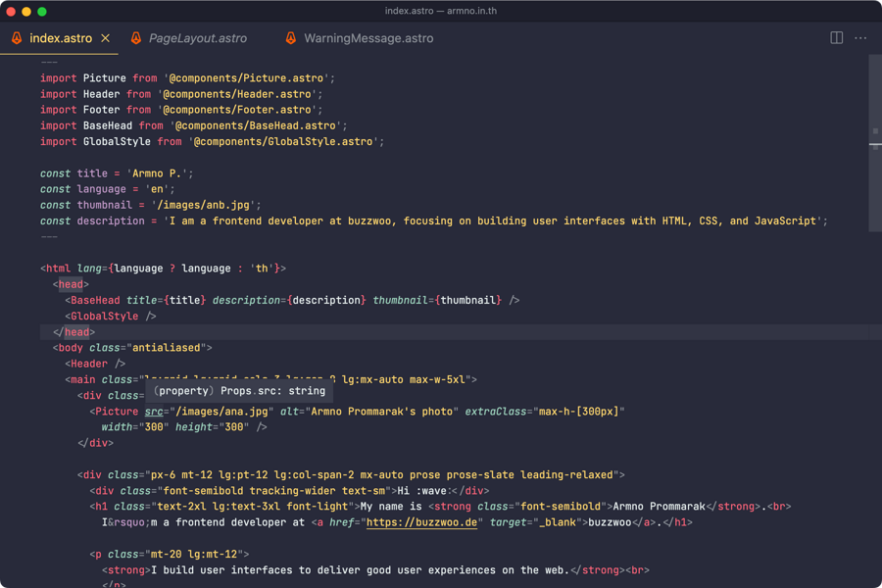
Task: Click the extraClass attribute on Picture
Action: [x=496, y=412]
